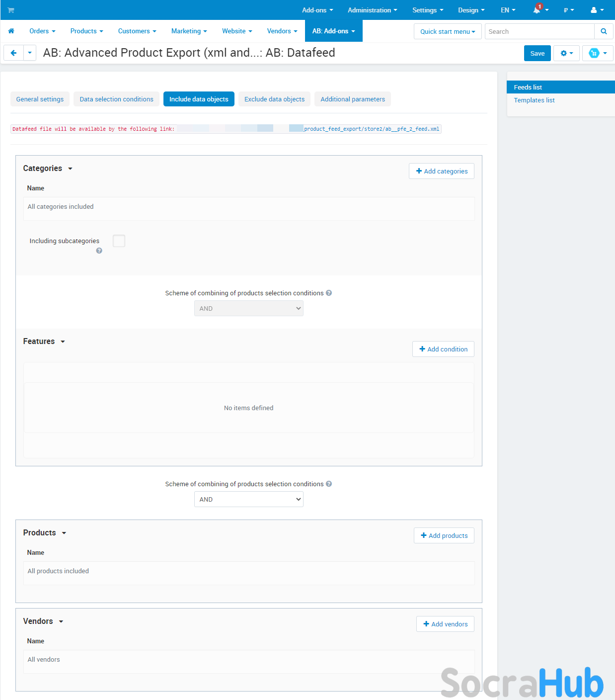Open the Vendors navigation menu
Screen dimensions: 615x700
[282, 31]
